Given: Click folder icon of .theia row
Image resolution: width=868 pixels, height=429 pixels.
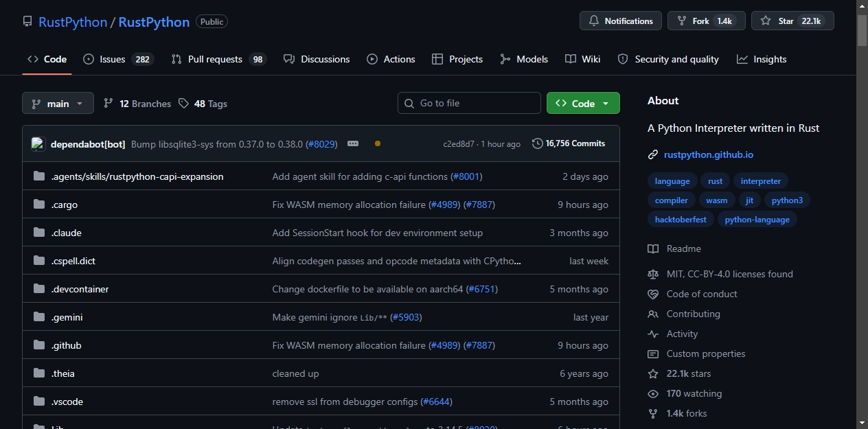Looking at the screenshot, I should pyautogui.click(x=39, y=373).
